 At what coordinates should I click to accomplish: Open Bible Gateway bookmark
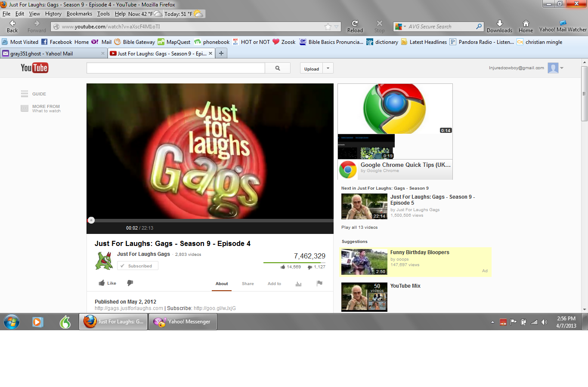tap(135, 42)
